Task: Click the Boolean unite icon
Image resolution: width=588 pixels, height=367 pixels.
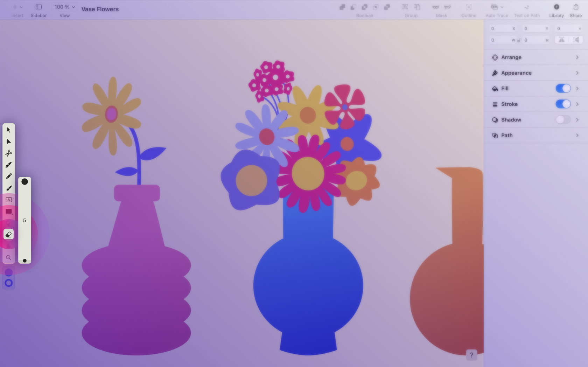Action: pos(342,7)
